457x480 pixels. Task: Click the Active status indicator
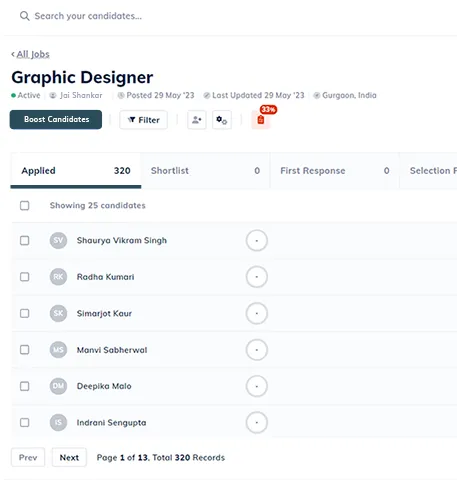coord(26,95)
